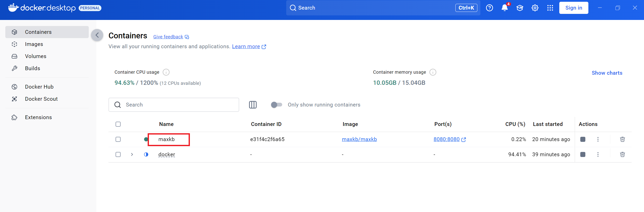Click memory usage value 10.05GB
644x212 pixels.
pyautogui.click(x=385, y=83)
